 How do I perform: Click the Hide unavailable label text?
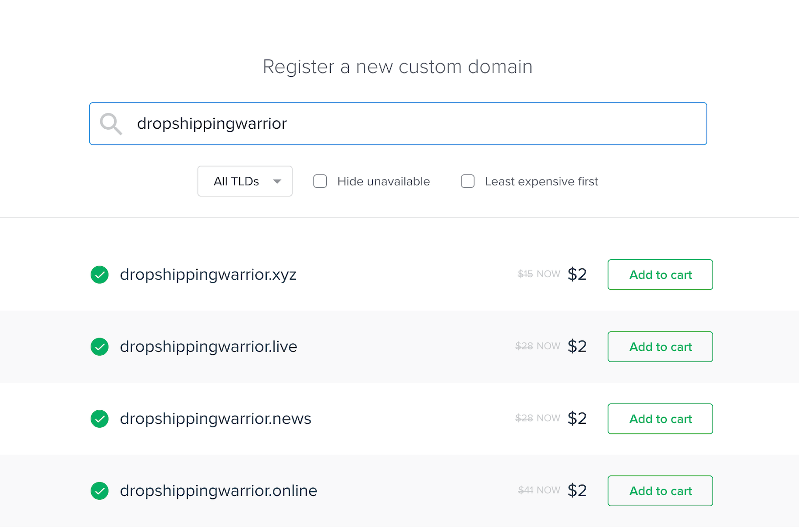coord(383,181)
